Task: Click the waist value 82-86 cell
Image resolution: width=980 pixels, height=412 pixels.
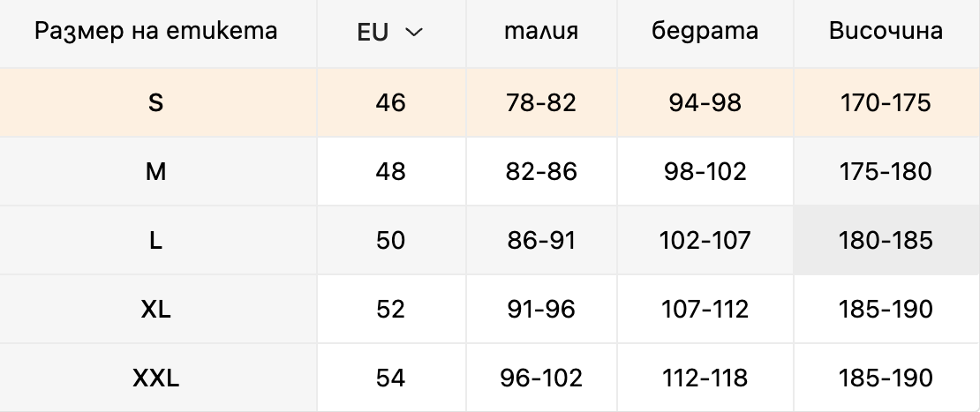Action: 541,171
